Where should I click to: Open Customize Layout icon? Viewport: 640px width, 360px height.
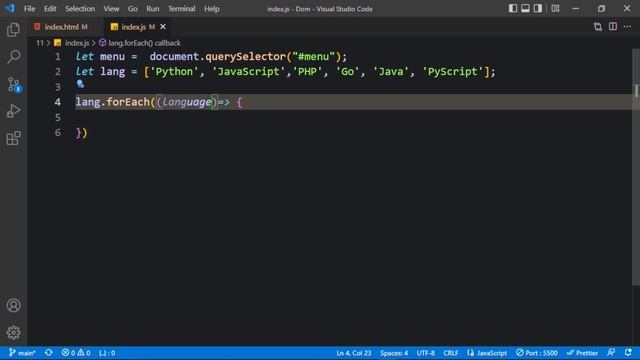coord(555,8)
